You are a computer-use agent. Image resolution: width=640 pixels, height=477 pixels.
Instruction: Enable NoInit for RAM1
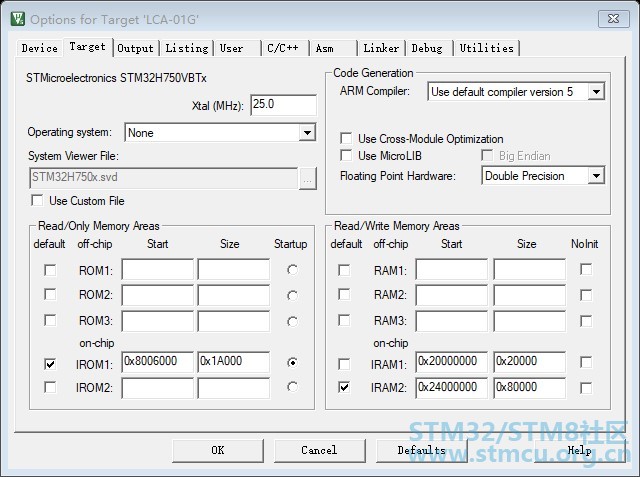point(586,269)
